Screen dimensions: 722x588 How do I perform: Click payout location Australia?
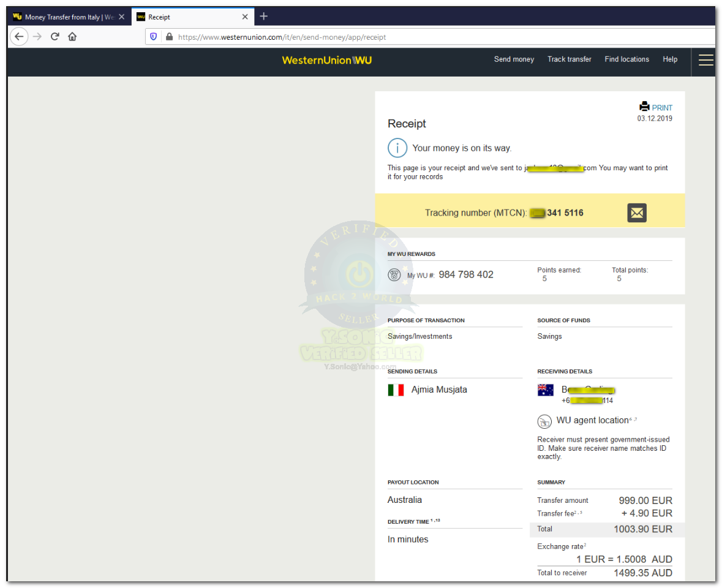coord(404,500)
